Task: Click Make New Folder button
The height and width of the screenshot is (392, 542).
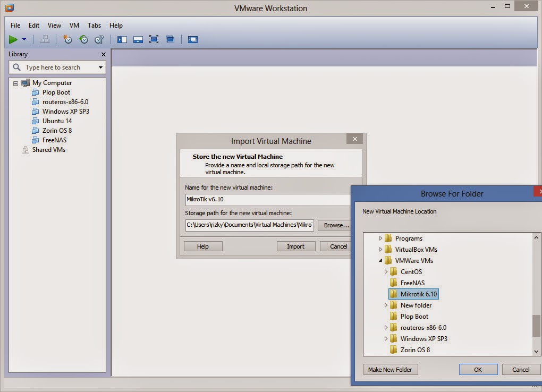Action: [390, 370]
